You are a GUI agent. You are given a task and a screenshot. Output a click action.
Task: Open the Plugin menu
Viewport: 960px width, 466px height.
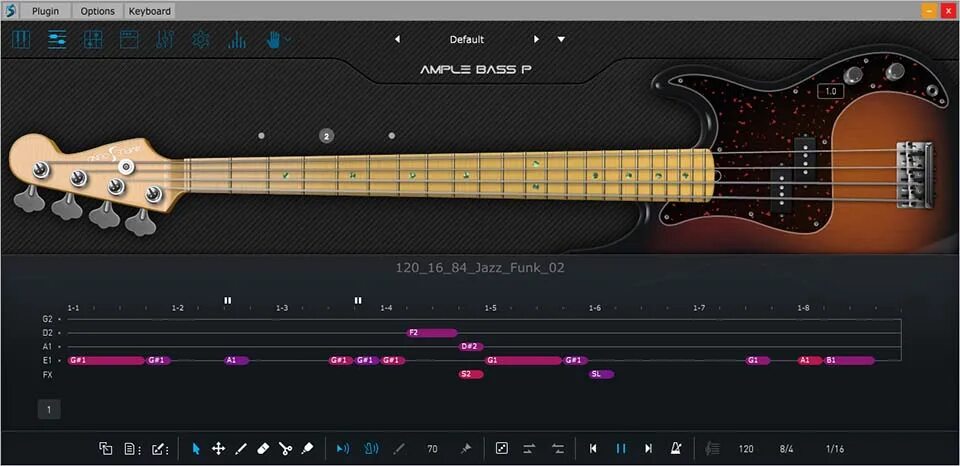tap(46, 11)
